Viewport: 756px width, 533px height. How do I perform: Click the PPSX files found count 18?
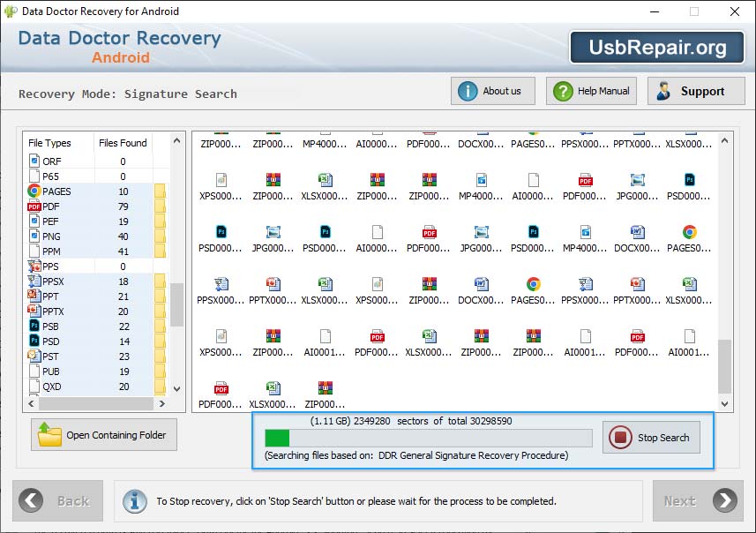click(x=124, y=282)
